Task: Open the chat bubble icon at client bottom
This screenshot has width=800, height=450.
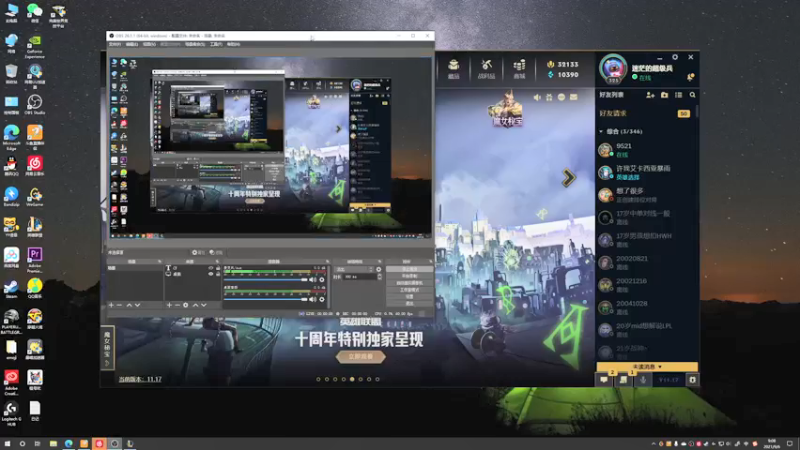Action: coord(604,380)
